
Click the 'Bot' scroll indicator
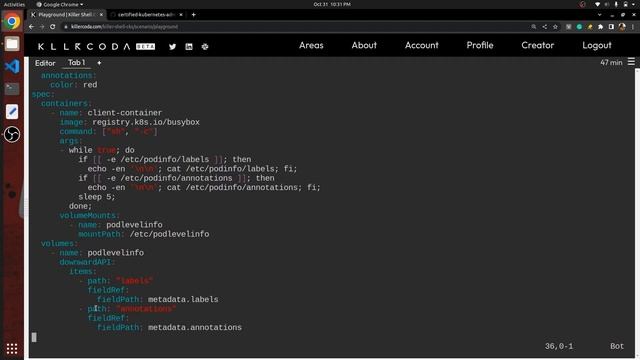click(617, 346)
